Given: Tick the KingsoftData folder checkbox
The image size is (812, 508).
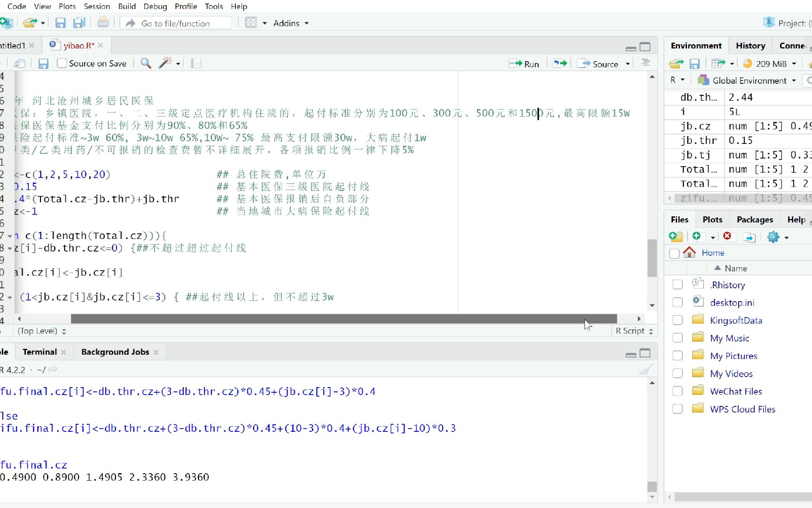Looking at the screenshot, I should [x=677, y=320].
